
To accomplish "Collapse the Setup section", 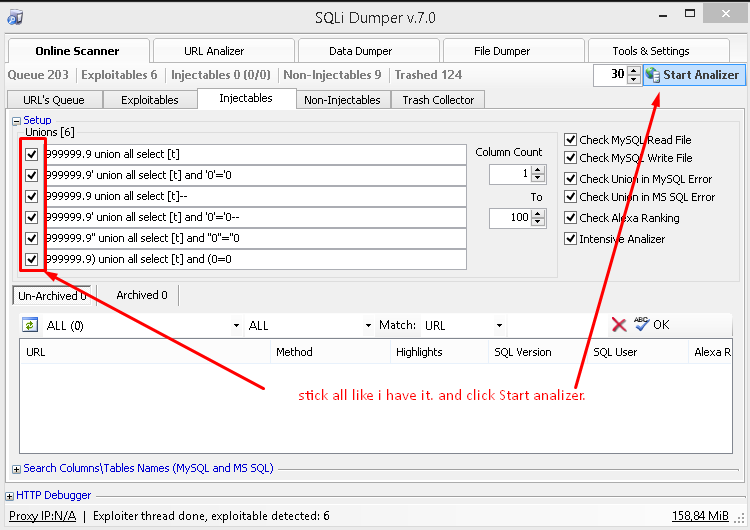I will tap(16, 120).
